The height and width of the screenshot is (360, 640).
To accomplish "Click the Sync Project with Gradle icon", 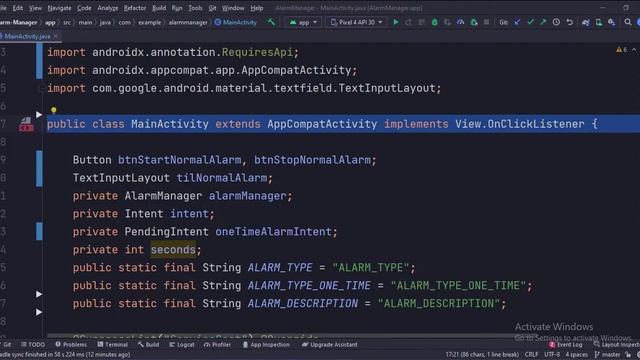I will click(586, 22).
